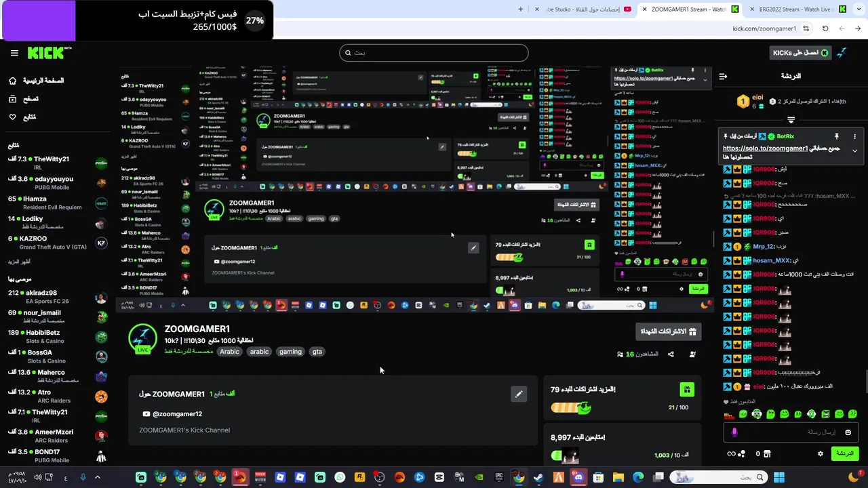The height and width of the screenshot is (488, 868).
Task: Focus the Kick top search field
Action: 434,53
